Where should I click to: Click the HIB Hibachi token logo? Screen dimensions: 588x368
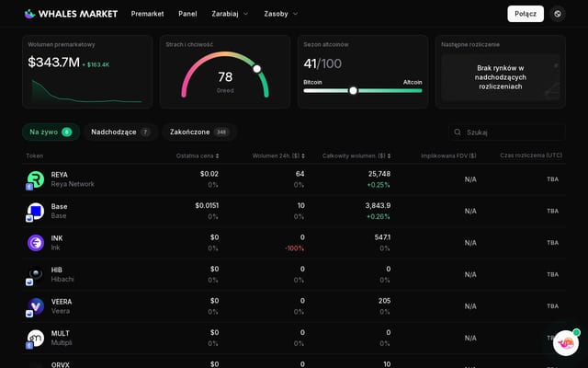pos(36,274)
